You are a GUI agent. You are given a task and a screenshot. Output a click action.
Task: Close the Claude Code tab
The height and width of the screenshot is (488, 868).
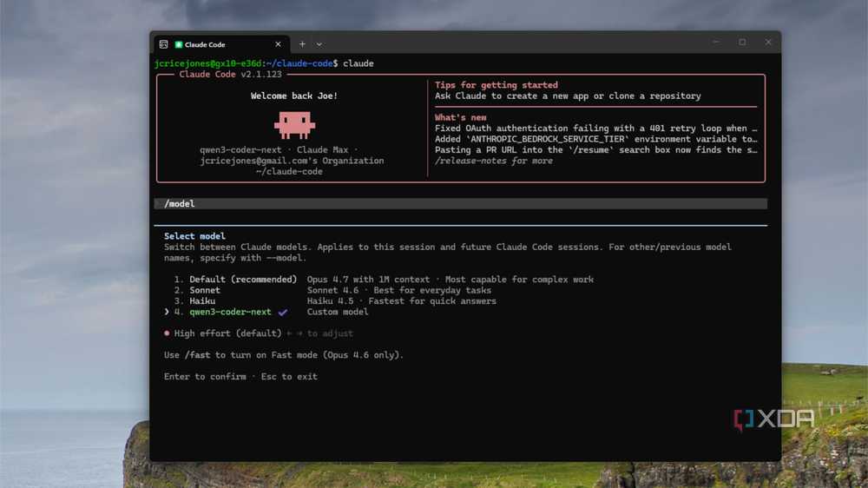coord(278,44)
